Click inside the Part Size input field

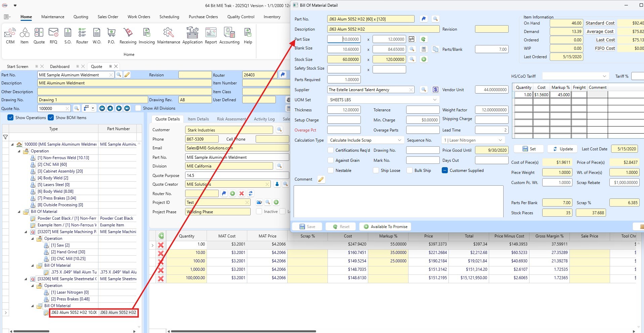(x=344, y=39)
